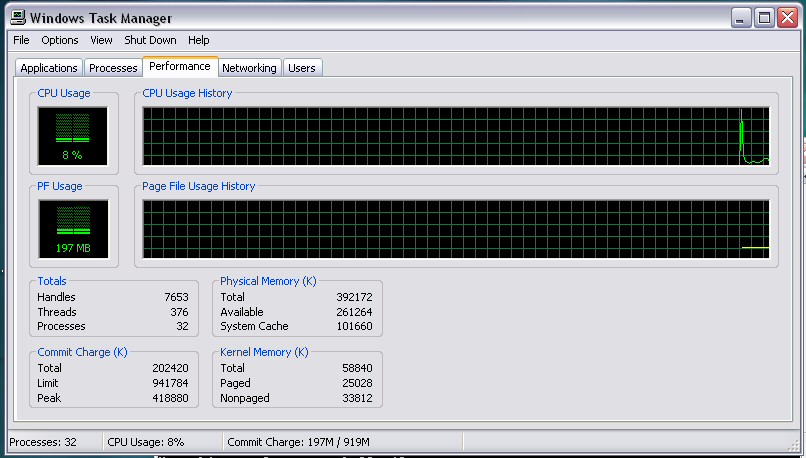Maximize the Windows Task Manager window
This screenshot has width=806, height=458.
coord(763,17)
